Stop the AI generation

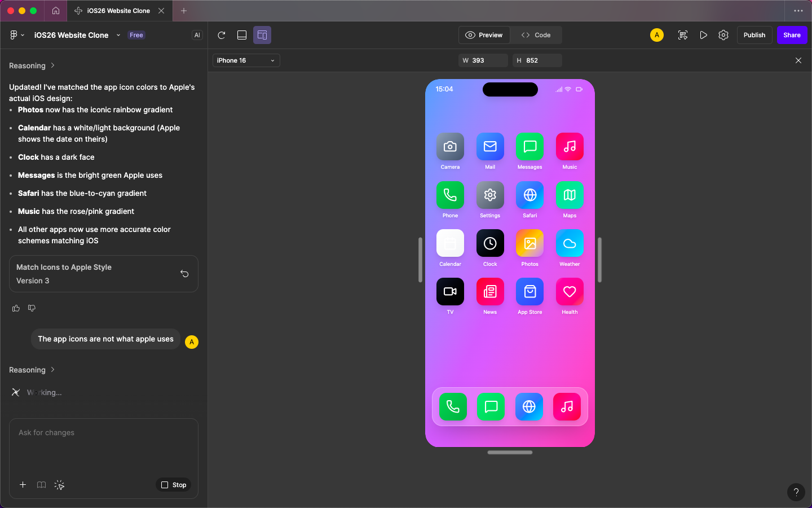[174, 485]
